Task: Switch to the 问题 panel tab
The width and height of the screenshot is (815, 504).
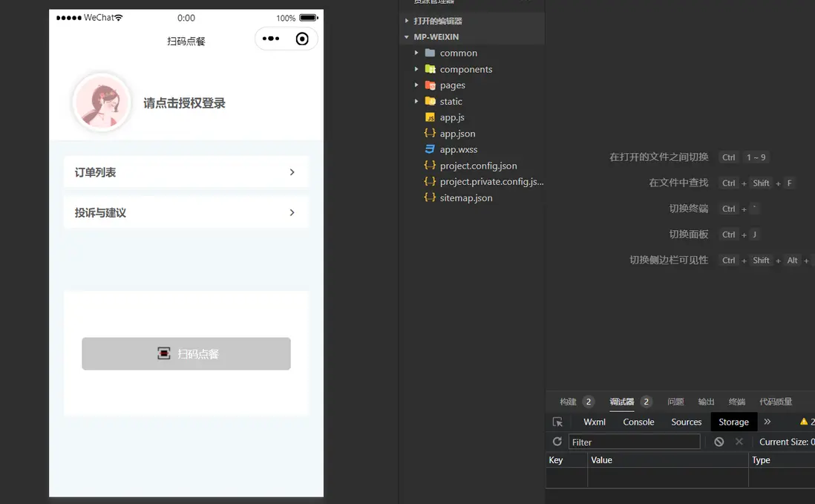Action: point(675,402)
